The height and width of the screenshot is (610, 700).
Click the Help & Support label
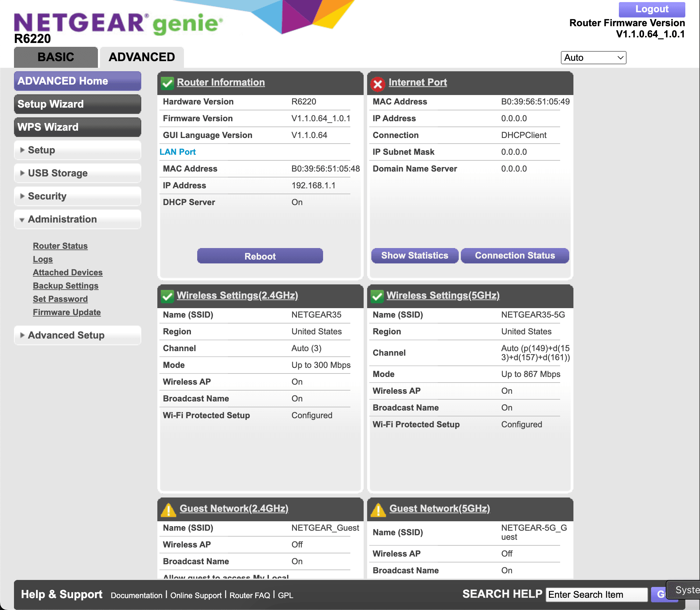[x=62, y=594]
